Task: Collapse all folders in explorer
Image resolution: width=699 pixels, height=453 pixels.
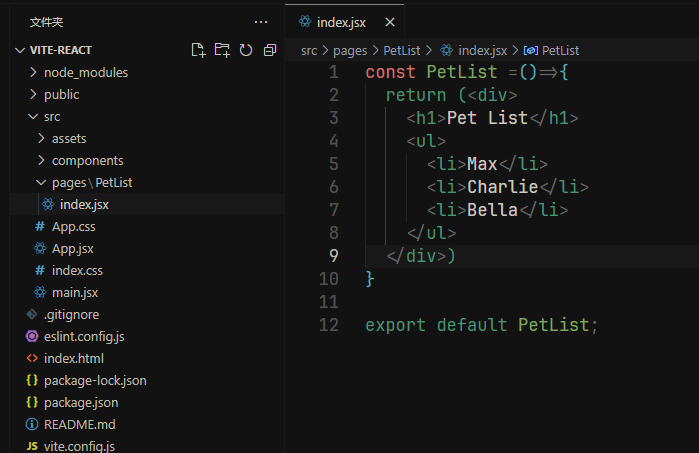Action: click(270, 50)
